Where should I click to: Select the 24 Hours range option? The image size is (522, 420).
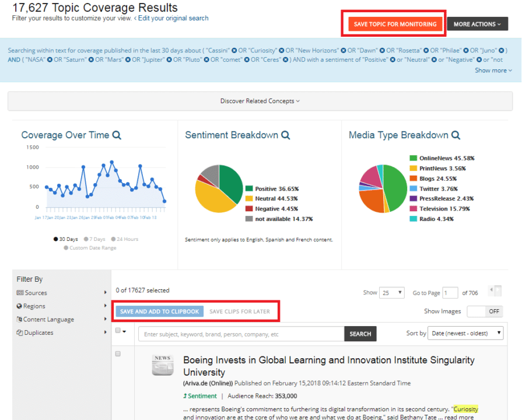click(125, 239)
